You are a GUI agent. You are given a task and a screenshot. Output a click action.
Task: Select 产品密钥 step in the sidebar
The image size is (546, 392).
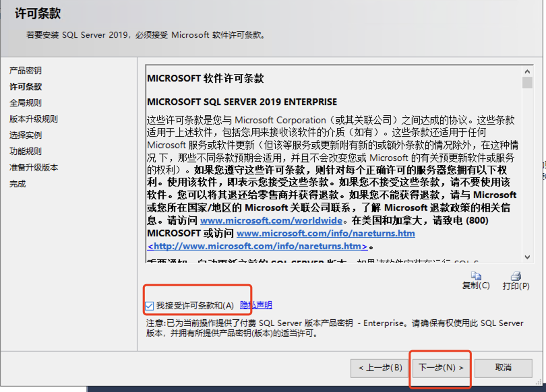[26, 71]
